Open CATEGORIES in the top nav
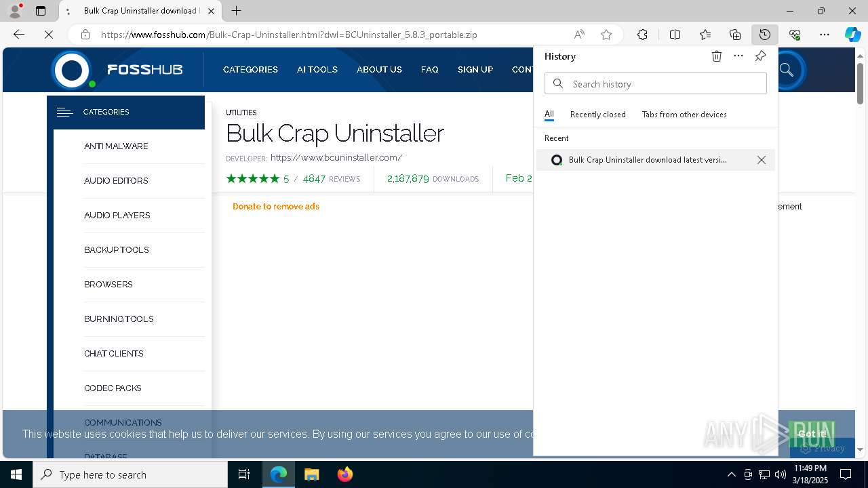Screen dimensions: 868x488 [250, 70]
